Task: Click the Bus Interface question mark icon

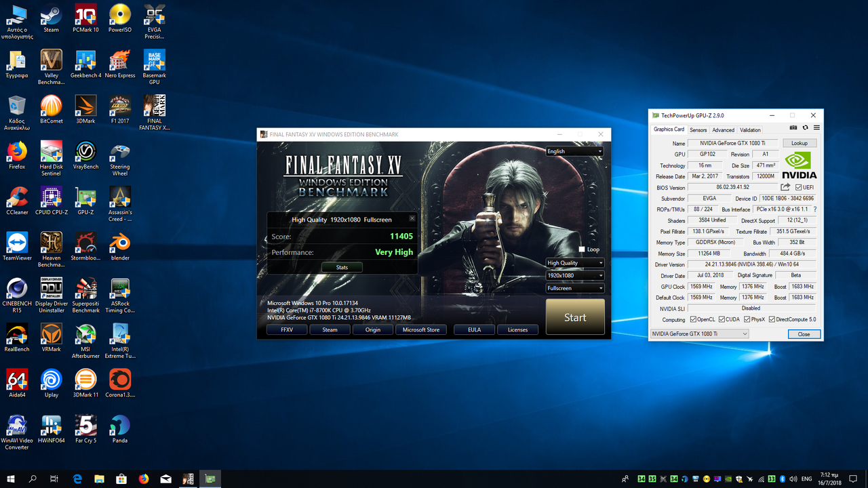Action: coord(815,209)
